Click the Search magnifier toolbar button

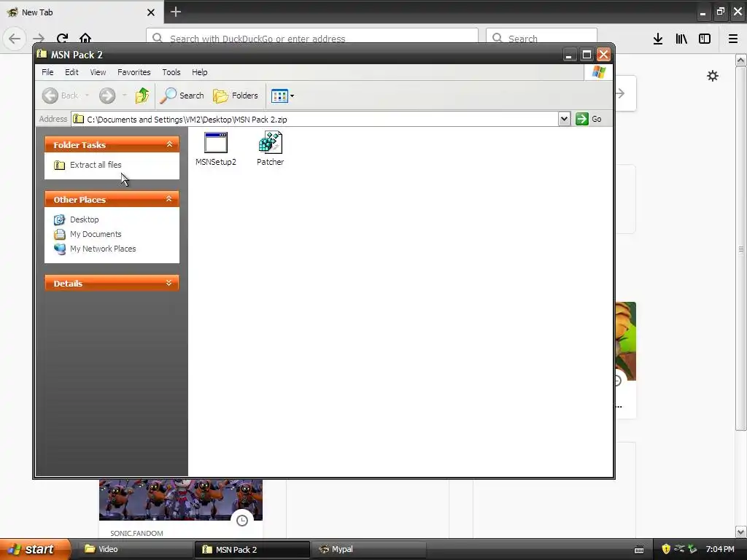tap(182, 96)
